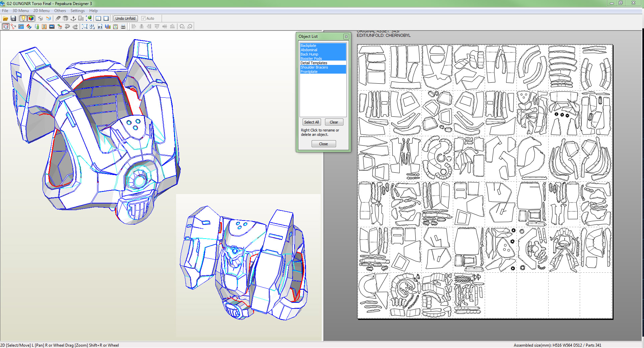
Task: Select Booster Pods in the Object List
Action: point(323,59)
